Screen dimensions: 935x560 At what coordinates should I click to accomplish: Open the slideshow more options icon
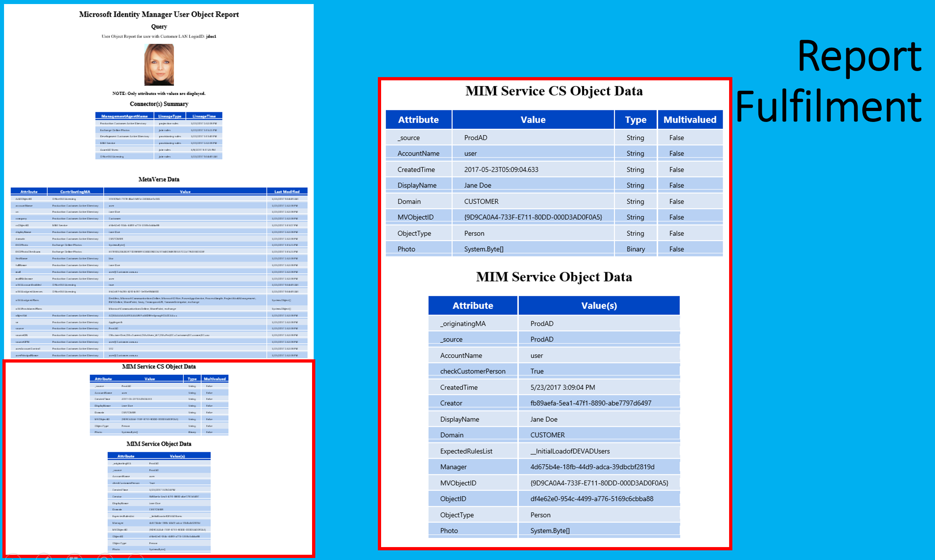(x=136, y=558)
